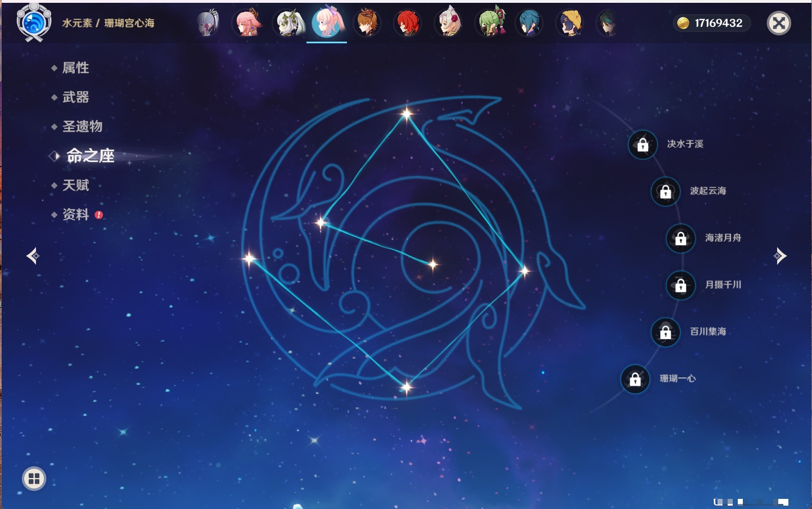This screenshot has width=812, height=509.
Task: Click the lock icon beside 海渚月舟
Action: click(680, 238)
